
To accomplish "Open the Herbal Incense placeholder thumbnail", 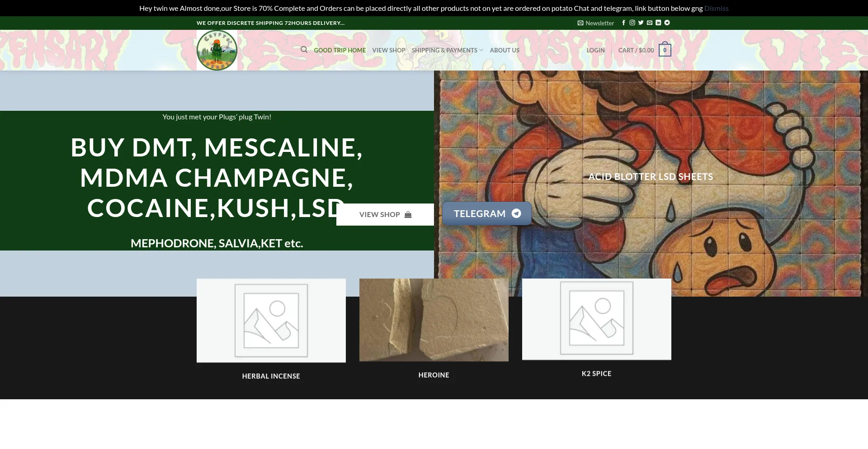I will pyautogui.click(x=271, y=321).
